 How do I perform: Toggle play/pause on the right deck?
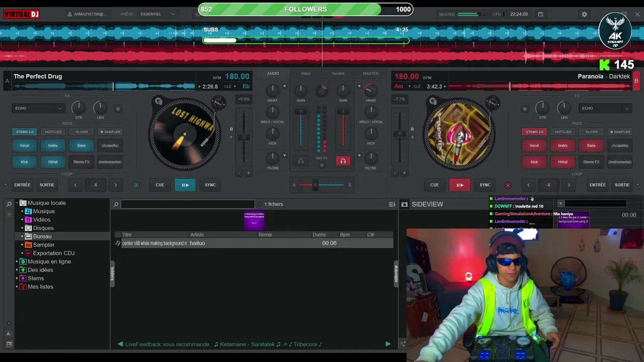click(460, 185)
